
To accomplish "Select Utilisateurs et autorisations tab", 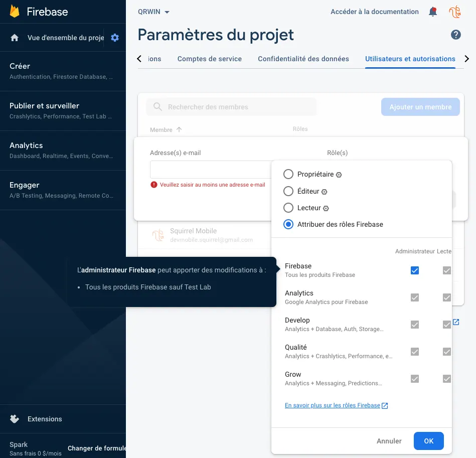I will click(x=410, y=59).
